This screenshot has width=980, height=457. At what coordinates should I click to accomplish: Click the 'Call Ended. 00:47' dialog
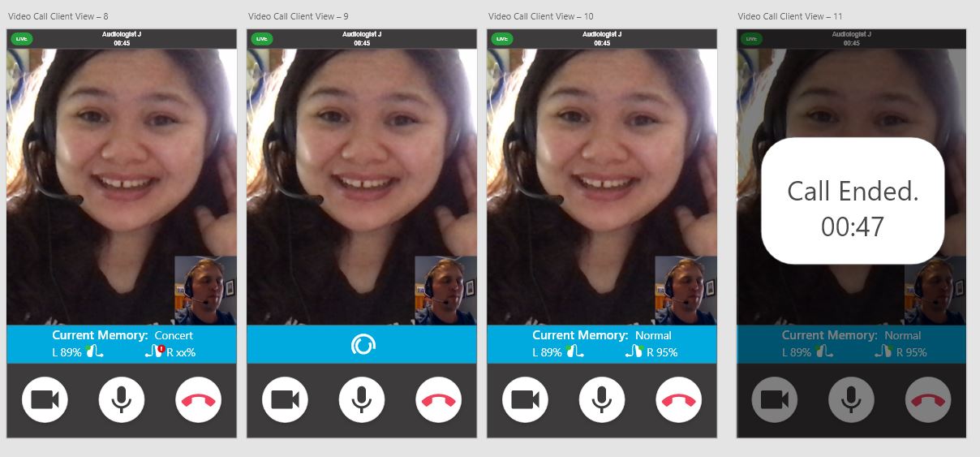[852, 200]
